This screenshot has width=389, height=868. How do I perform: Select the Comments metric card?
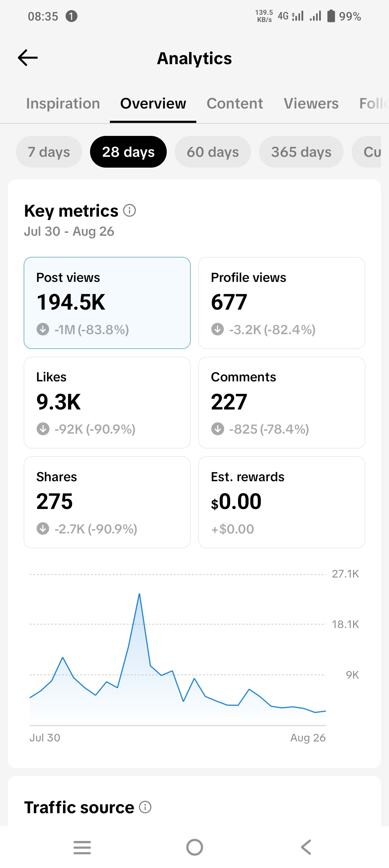[282, 403]
